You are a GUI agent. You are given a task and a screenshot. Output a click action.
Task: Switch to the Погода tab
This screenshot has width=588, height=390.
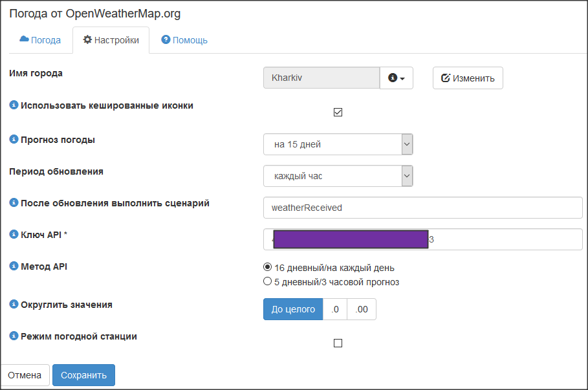(x=40, y=40)
